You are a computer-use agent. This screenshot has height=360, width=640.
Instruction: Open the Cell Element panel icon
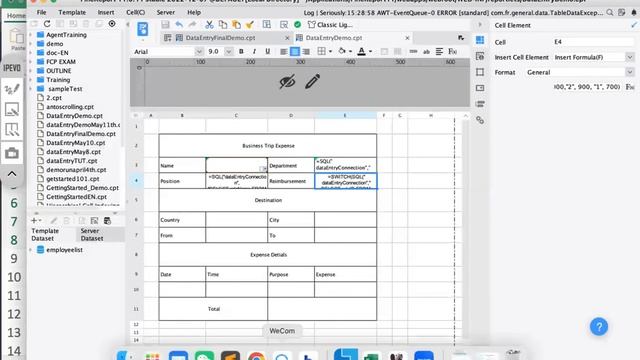[x=480, y=40]
